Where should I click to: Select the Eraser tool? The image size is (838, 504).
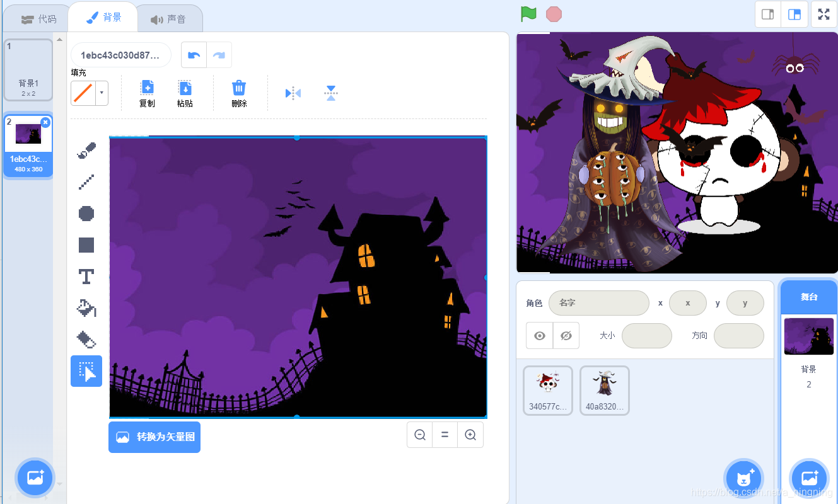86,340
